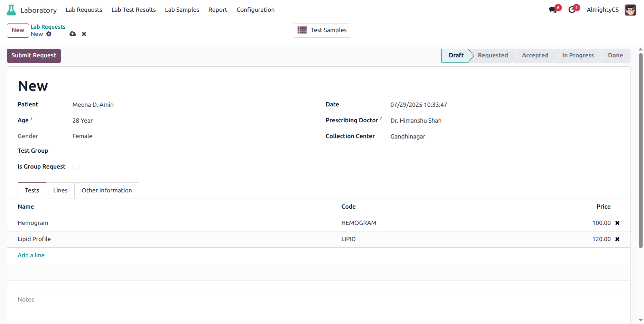Click the Laboratory flask app icon
Screen dimensions: 644x324
[11, 10]
